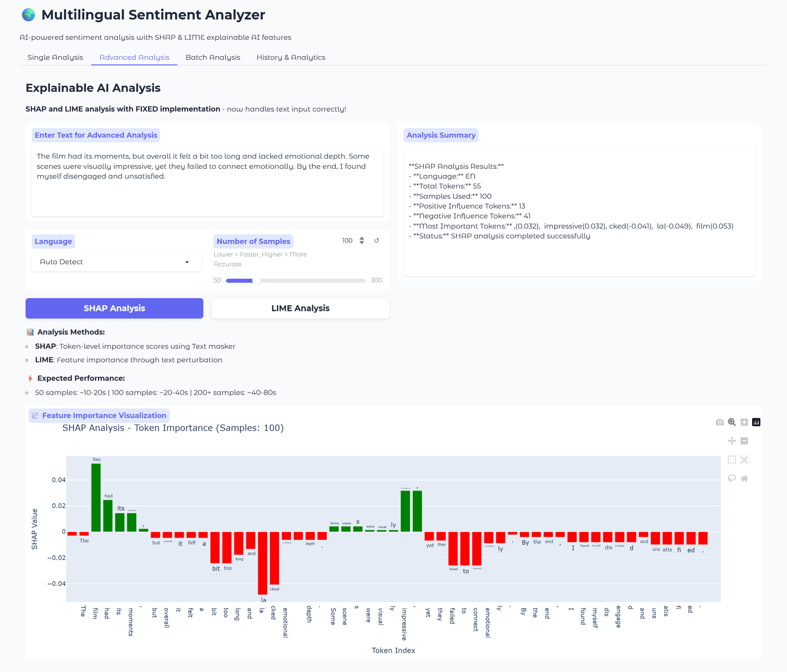Run the LIME Analysis button

[300, 308]
